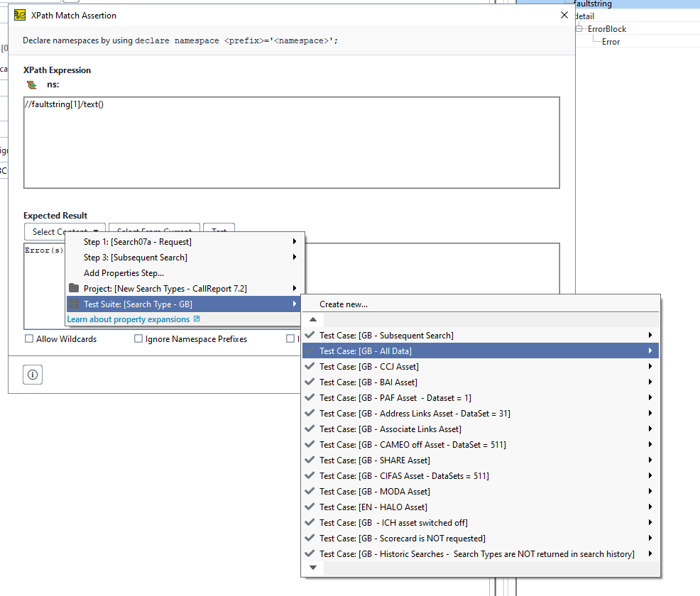Expand Test Suite Search Type - GB arrow

pos(294,304)
